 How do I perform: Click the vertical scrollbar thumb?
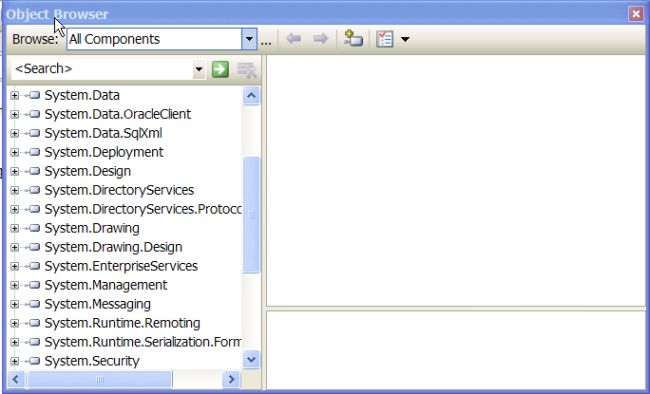pyautogui.click(x=251, y=215)
